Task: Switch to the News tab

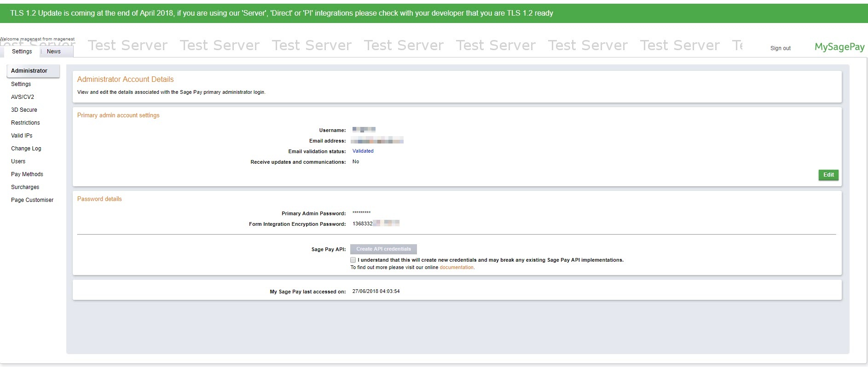Action: (54, 52)
